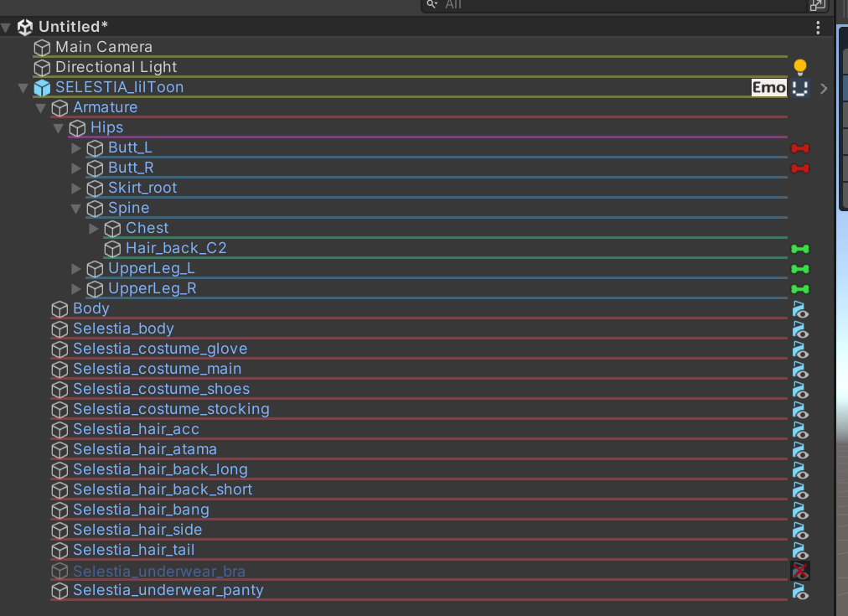The image size is (848, 616).
Task: Toggle renderer visibility for Selestia_hair_acc
Action: [800, 430]
